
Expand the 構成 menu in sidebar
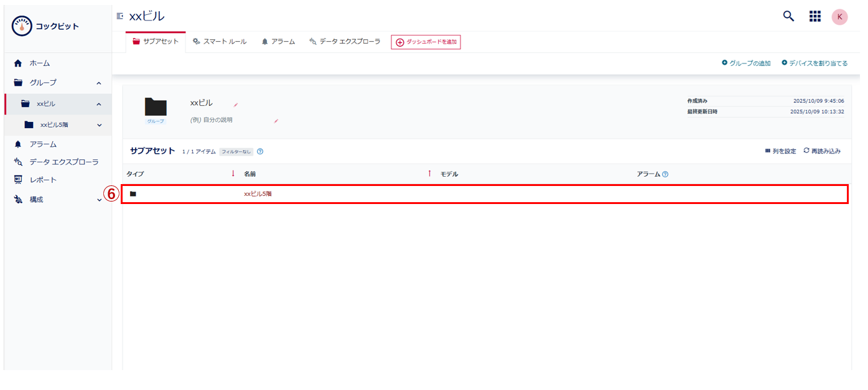click(x=99, y=200)
